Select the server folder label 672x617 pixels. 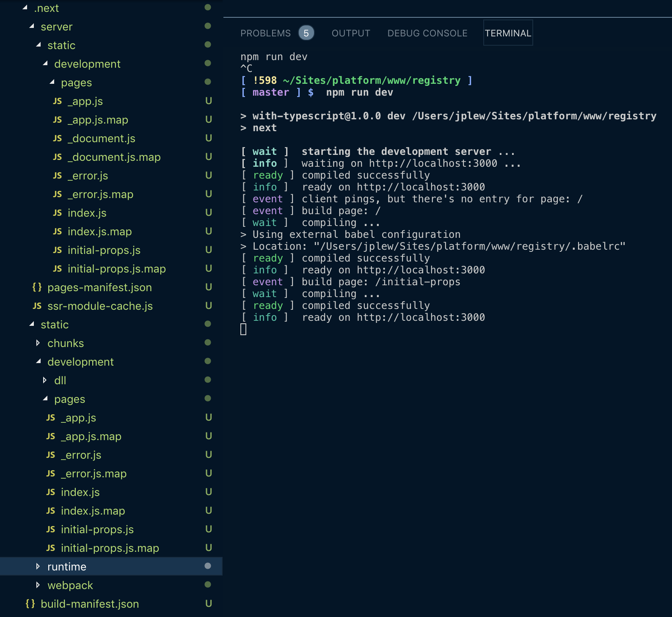[x=57, y=27]
